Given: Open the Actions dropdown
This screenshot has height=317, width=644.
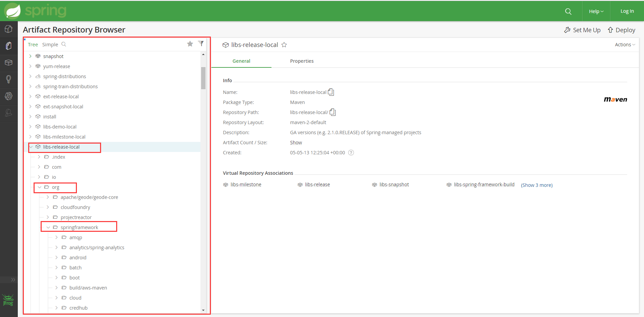Looking at the screenshot, I should (x=625, y=45).
